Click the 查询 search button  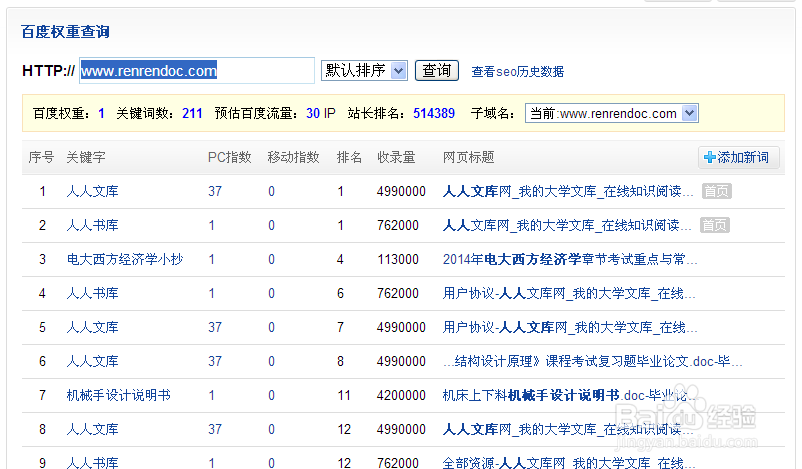point(437,70)
